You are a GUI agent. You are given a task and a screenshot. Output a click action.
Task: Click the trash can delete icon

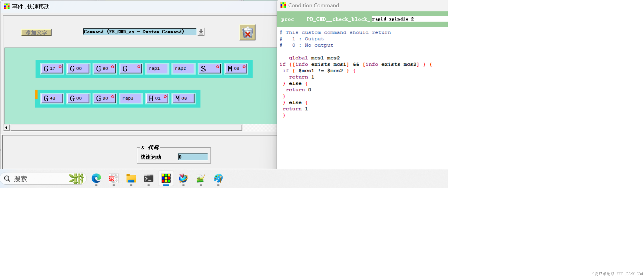tap(247, 32)
